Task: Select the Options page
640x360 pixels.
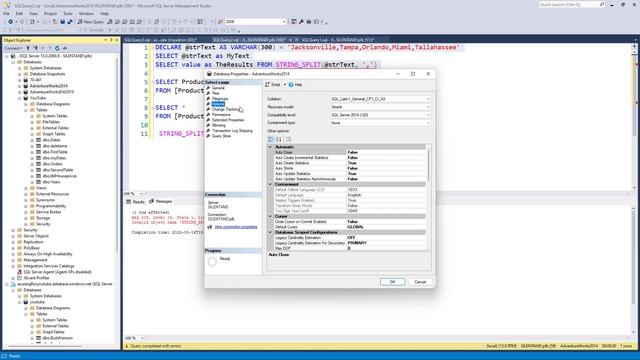Action: 218,104
